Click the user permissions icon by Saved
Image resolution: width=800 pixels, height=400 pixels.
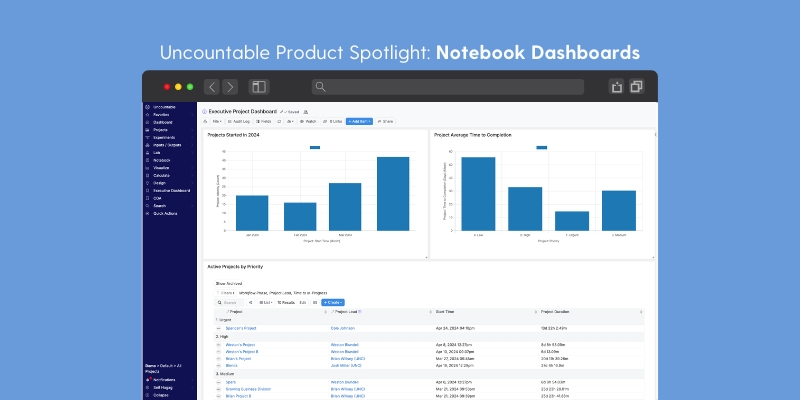306,111
